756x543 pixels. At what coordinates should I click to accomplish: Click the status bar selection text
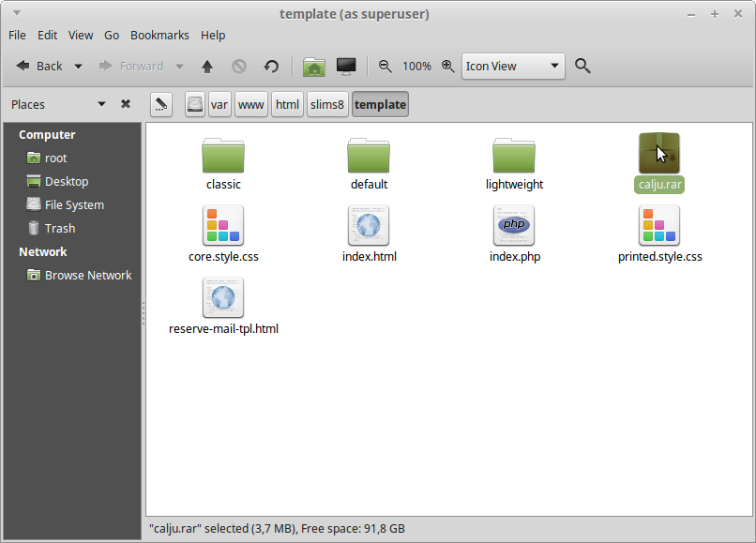click(x=277, y=529)
